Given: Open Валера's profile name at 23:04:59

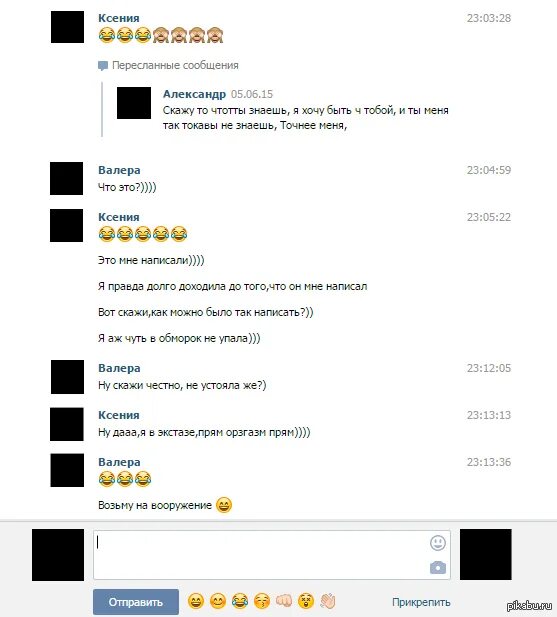Looking at the screenshot, I should (119, 170).
